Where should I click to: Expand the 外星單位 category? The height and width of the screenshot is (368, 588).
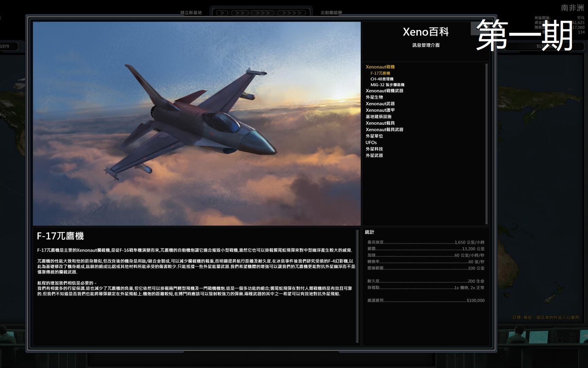(374, 136)
